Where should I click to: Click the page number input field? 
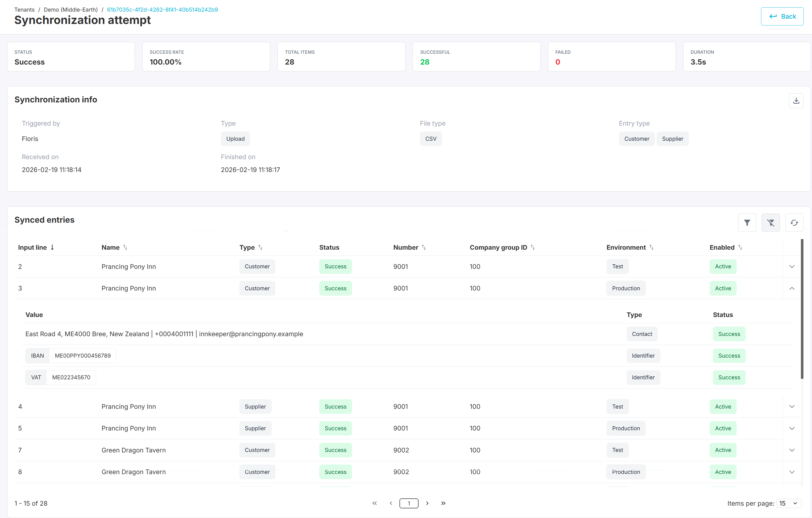coord(409,503)
